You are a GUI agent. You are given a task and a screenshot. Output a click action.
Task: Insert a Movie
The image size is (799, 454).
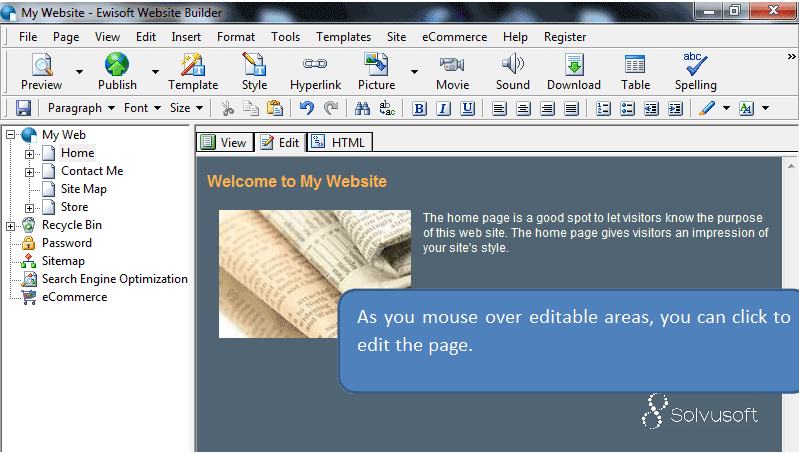452,72
